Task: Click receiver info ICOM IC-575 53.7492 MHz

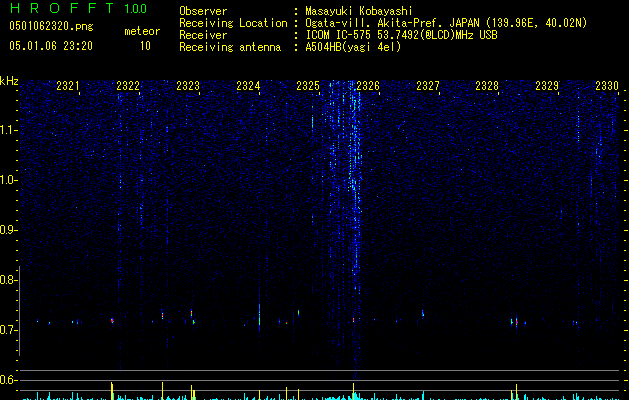Action: pyautogui.click(x=402, y=35)
